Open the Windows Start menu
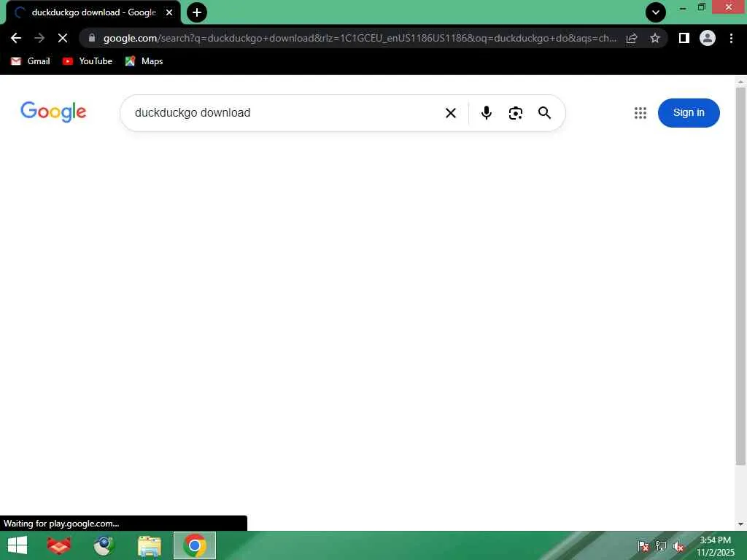 point(18,545)
